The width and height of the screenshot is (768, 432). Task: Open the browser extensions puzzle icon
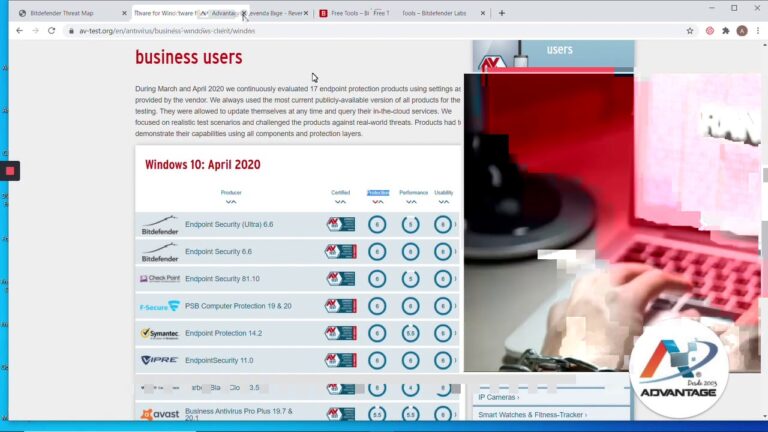click(726, 31)
